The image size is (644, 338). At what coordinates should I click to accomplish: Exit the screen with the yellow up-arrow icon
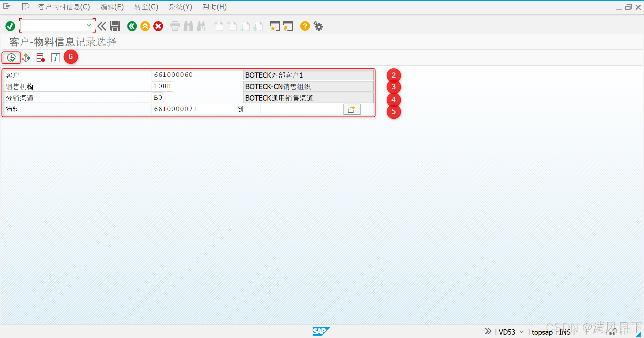pyautogui.click(x=145, y=26)
